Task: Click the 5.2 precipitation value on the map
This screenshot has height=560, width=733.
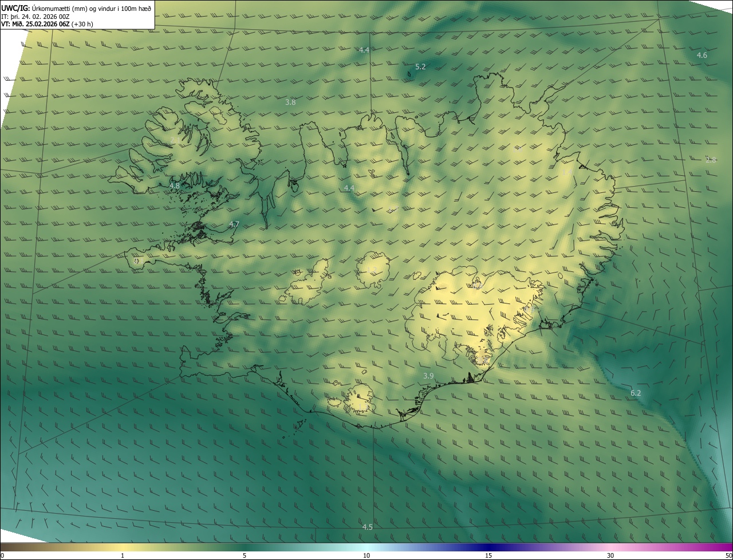Action: [x=420, y=67]
